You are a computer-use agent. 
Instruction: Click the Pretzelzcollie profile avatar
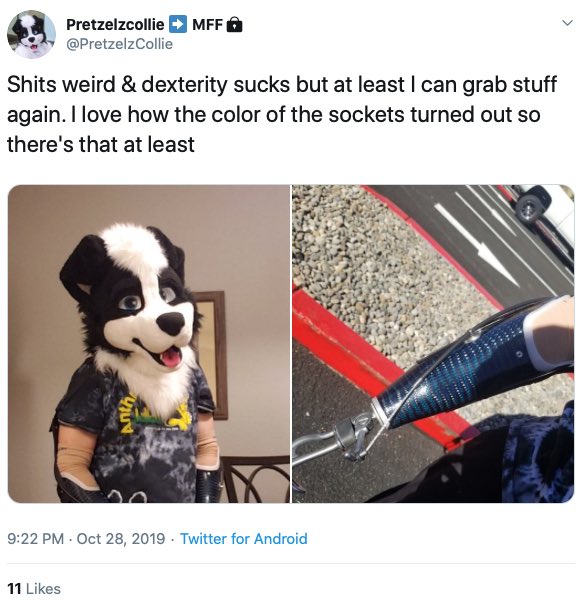point(31,34)
